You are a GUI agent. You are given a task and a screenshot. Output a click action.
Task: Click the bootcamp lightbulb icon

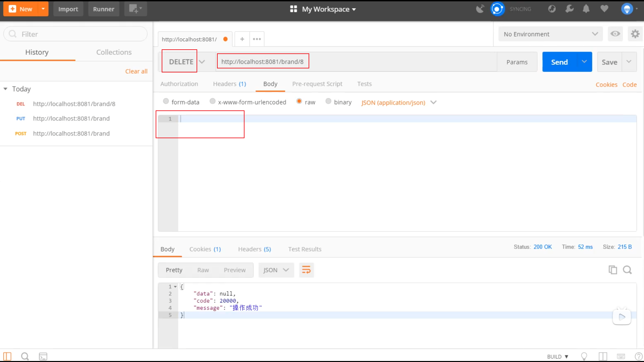[584, 356]
